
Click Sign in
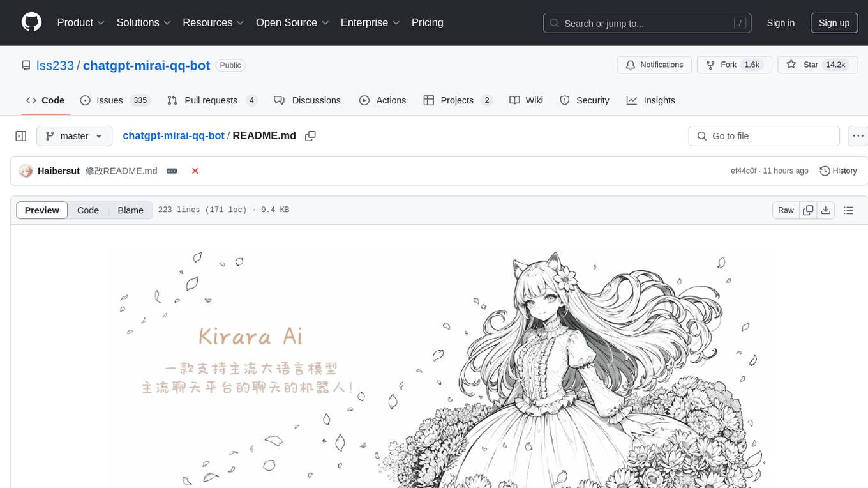point(781,23)
